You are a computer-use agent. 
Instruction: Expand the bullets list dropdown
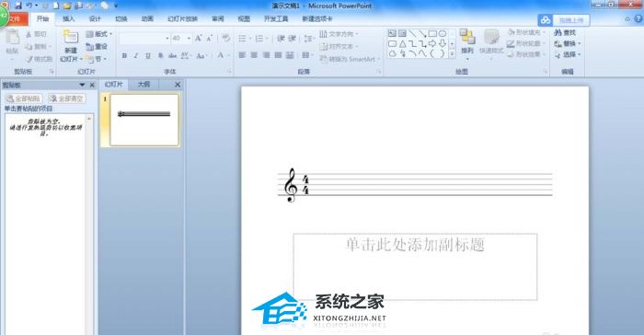(249, 39)
